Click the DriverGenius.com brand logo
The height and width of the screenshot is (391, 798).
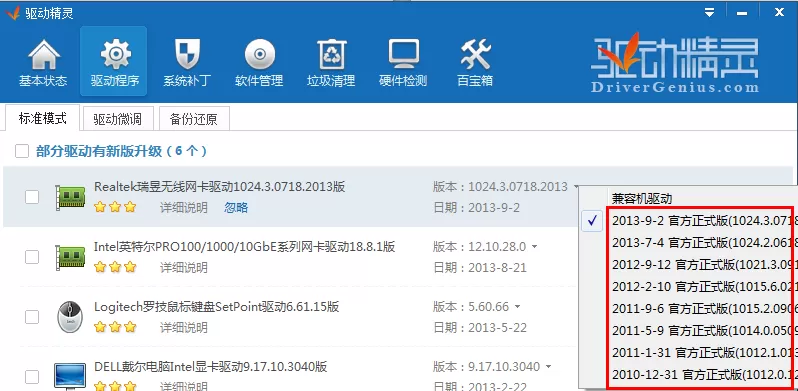[675, 63]
